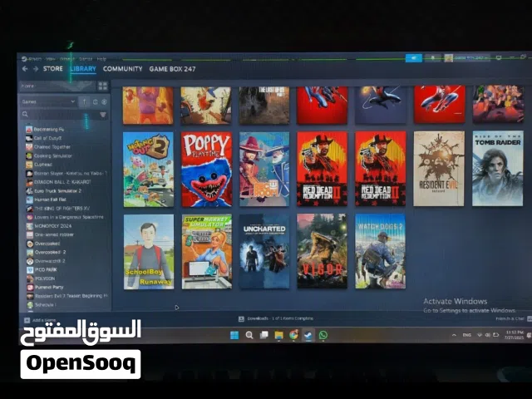Open advanced filter options icon

coord(103,115)
